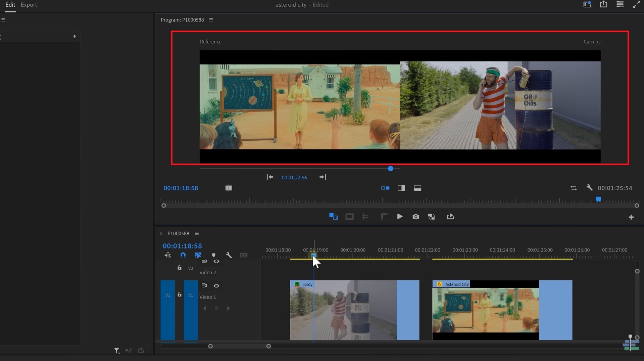Click the reference frame scrubber slider handle

point(390,169)
